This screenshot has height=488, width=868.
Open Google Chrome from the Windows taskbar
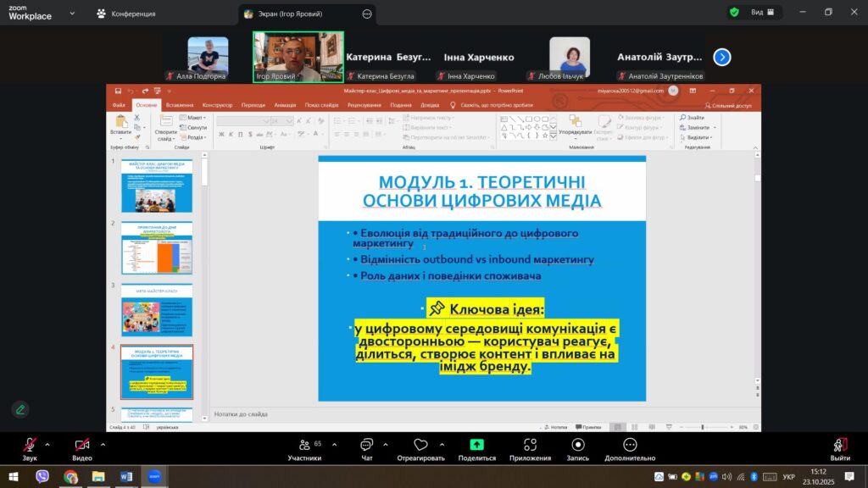70,477
